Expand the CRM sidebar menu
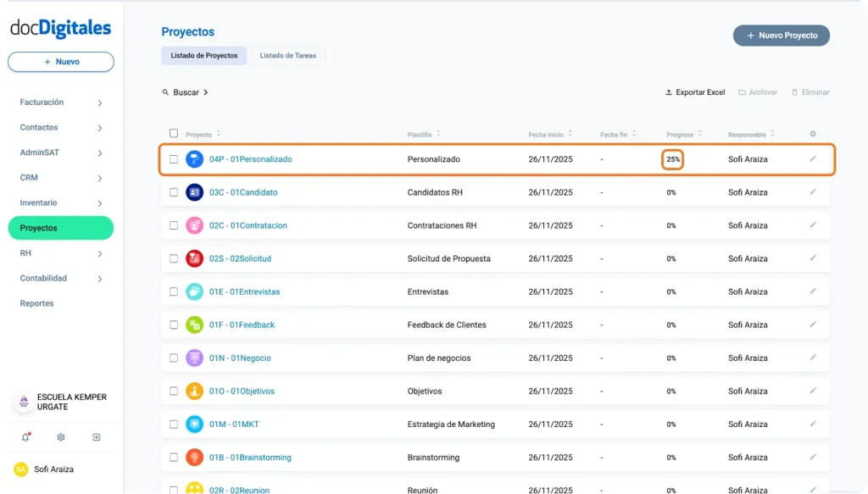The width and height of the screenshot is (868, 494). 27,178
